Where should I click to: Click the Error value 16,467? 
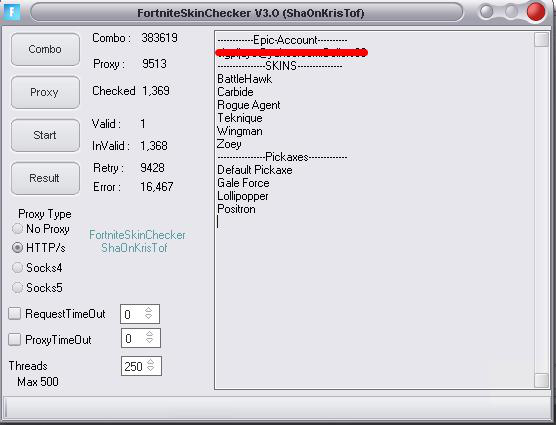click(x=157, y=187)
